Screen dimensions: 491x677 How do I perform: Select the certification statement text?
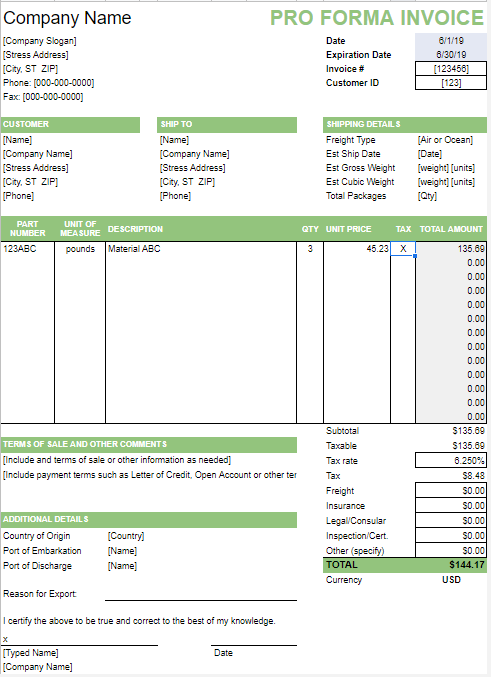tap(139, 621)
